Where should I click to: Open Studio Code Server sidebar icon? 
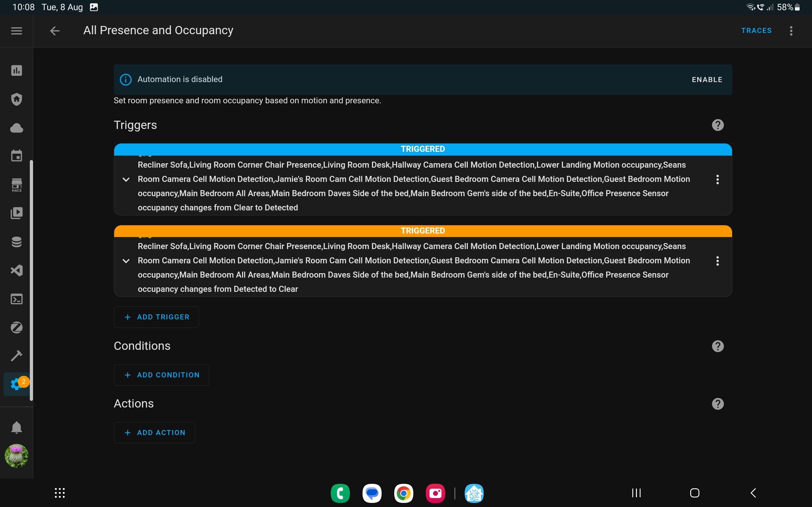[x=16, y=270]
